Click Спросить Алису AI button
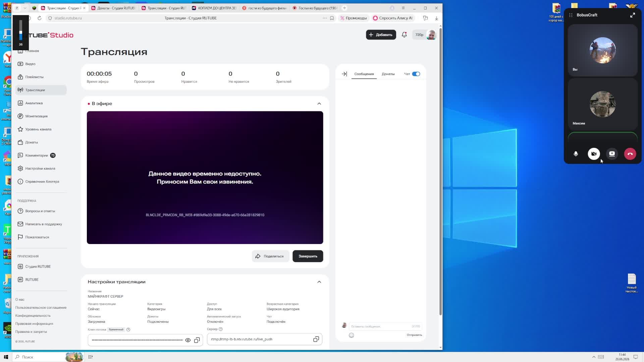 [x=393, y=18]
